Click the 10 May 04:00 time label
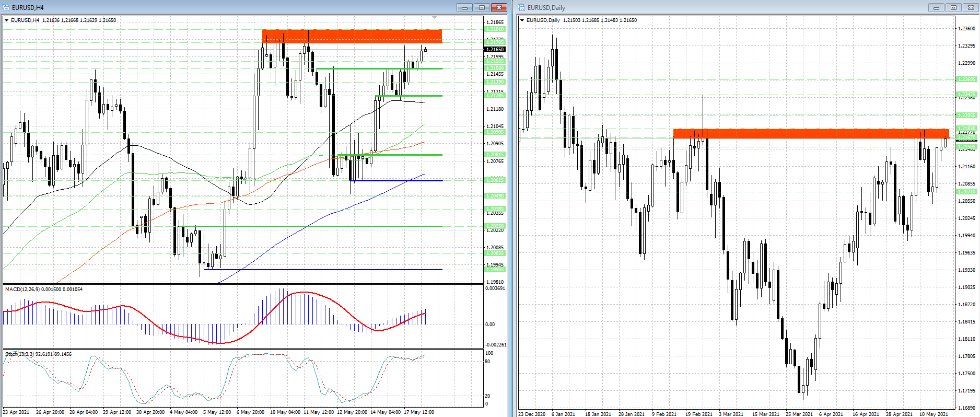The height and width of the screenshot is (417, 980). coord(285,412)
